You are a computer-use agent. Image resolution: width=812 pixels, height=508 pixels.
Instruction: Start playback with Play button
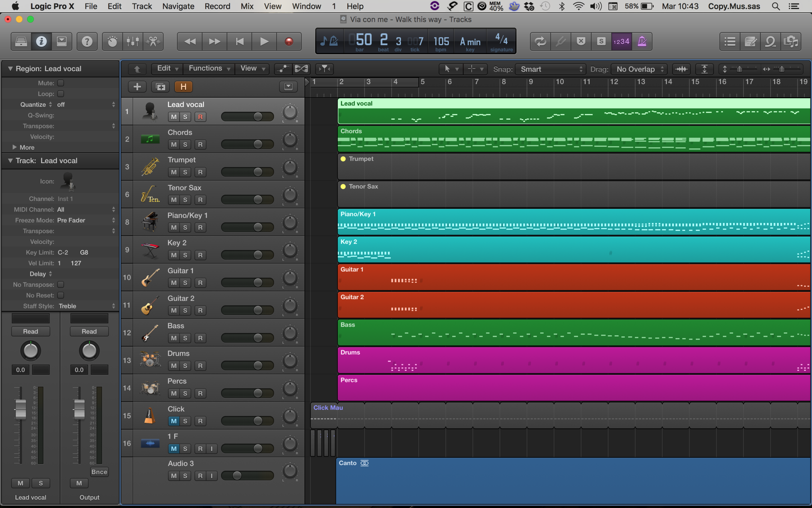click(x=265, y=41)
